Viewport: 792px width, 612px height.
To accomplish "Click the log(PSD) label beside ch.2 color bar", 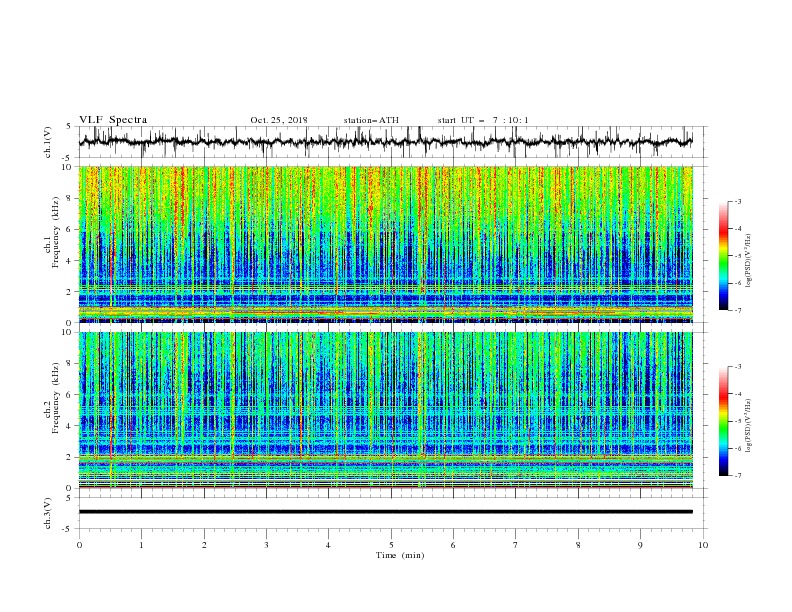I will point(750,426).
